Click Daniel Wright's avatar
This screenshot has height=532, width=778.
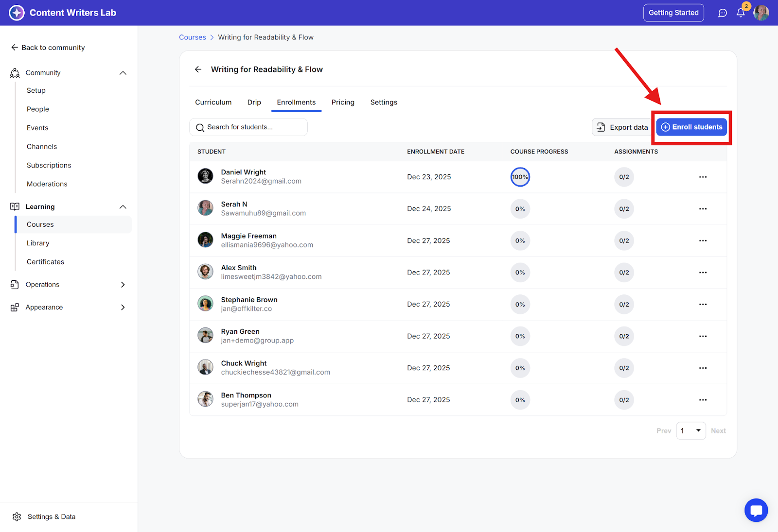pyautogui.click(x=205, y=176)
